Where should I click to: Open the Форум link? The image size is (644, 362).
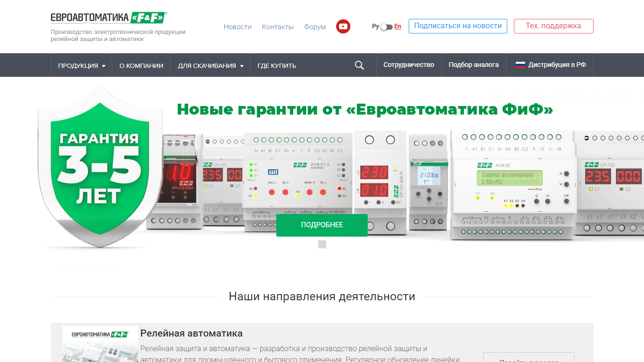(315, 27)
